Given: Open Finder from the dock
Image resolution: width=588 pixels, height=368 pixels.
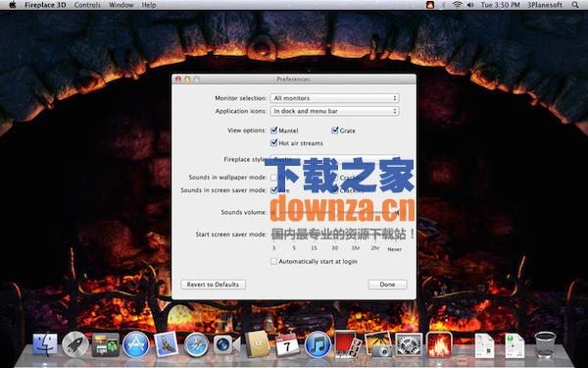Looking at the screenshot, I should pyautogui.click(x=45, y=344).
